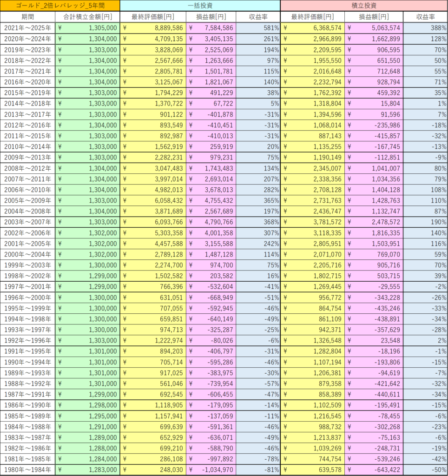The image size is (448, 476).
Task: Click the 388% installment return cell
Action: point(425,28)
